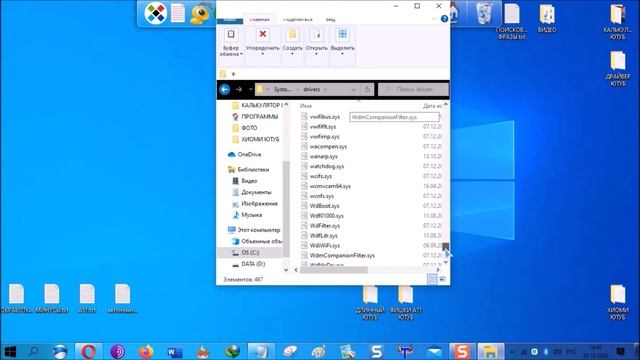Refresh the drivers folder view
640x360 pixels.
(367, 89)
